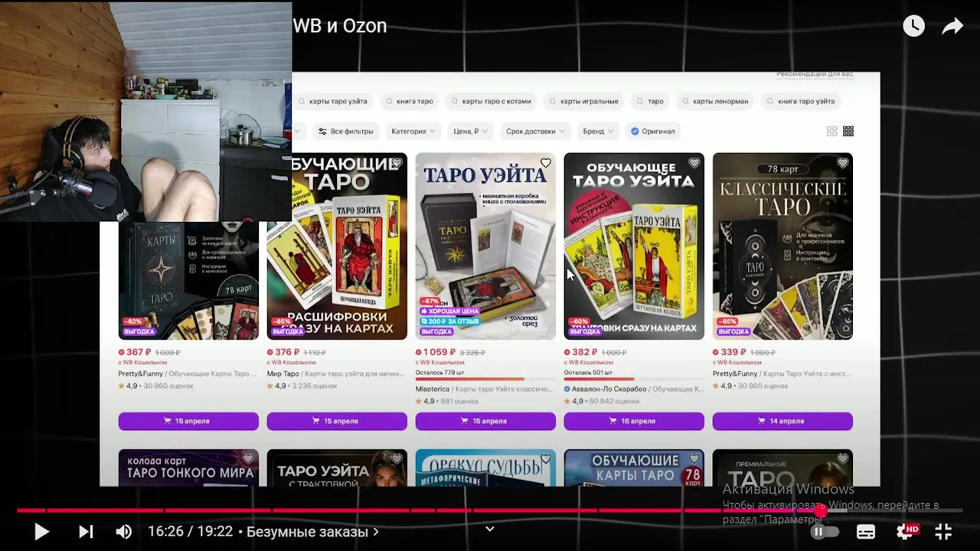Viewport: 980px width, 551px height.
Task: Favorite the 'Премиальные Таро' card heart
Action: coord(842,459)
